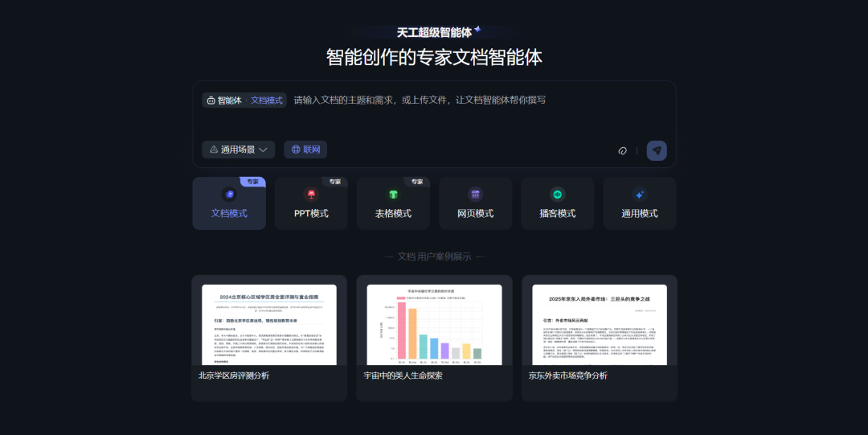Click the sparkle beside 天工超级智能体
868x435 pixels.
(477, 29)
